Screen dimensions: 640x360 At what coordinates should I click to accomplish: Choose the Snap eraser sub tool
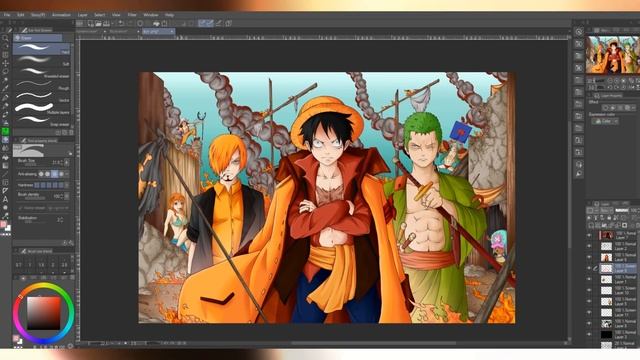(x=42, y=120)
